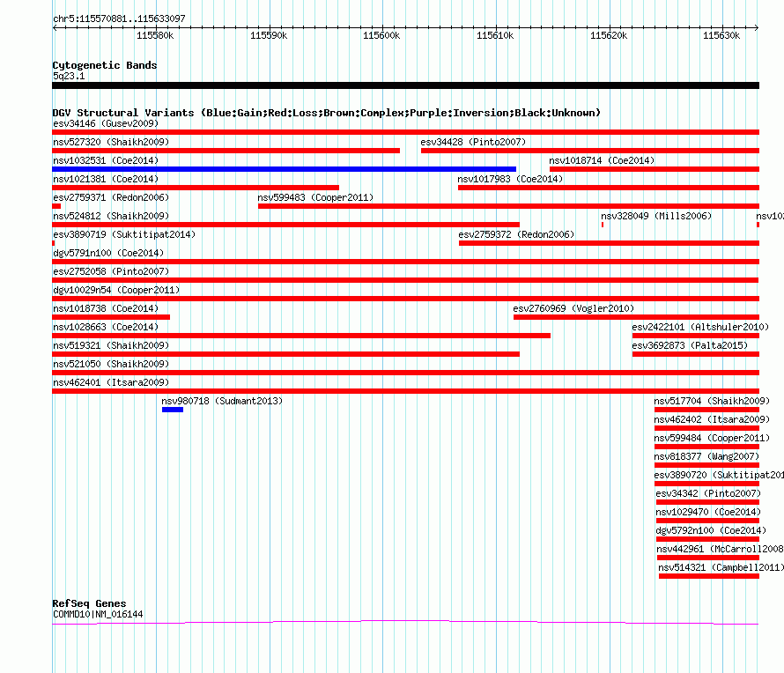Click the tiny red nsv328049 loss bar
Image resolution: width=784 pixels, height=673 pixels.
(603, 225)
